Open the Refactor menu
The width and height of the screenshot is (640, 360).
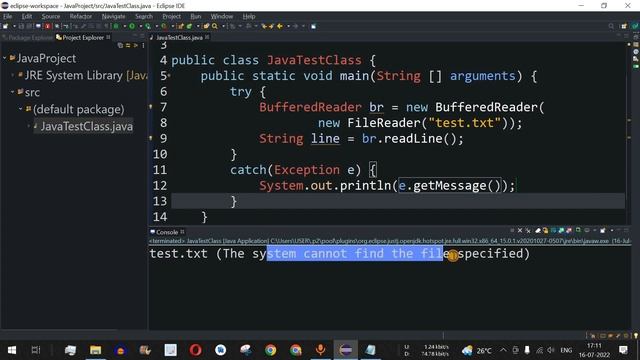(x=80, y=16)
